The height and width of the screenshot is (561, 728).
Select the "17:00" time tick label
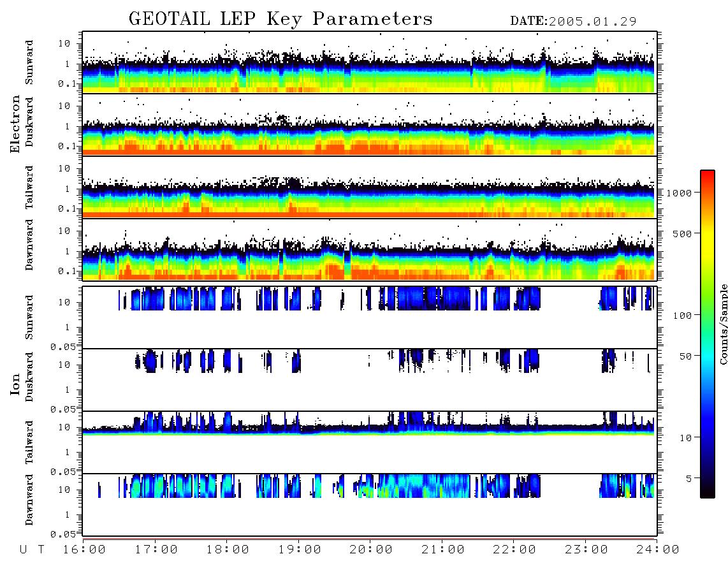(156, 550)
